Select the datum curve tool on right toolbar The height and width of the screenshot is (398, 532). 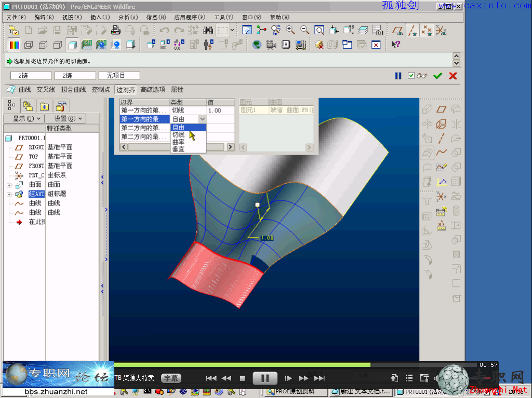coord(441,153)
